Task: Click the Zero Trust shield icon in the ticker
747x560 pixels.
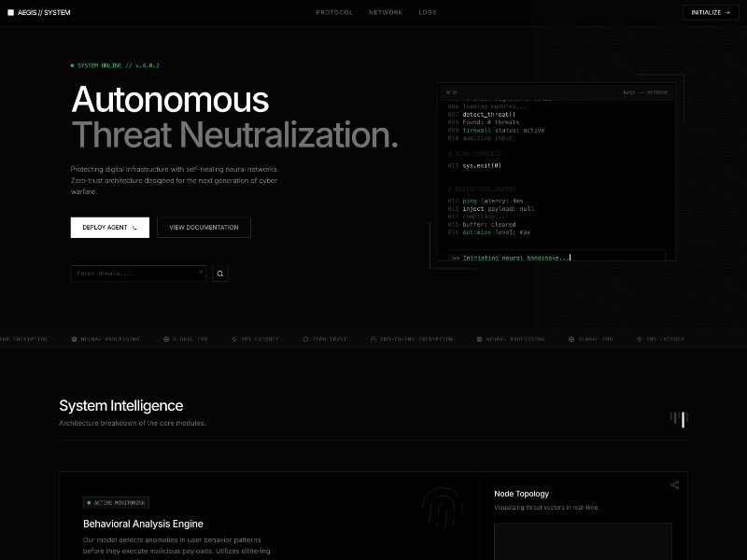Action: (304, 339)
